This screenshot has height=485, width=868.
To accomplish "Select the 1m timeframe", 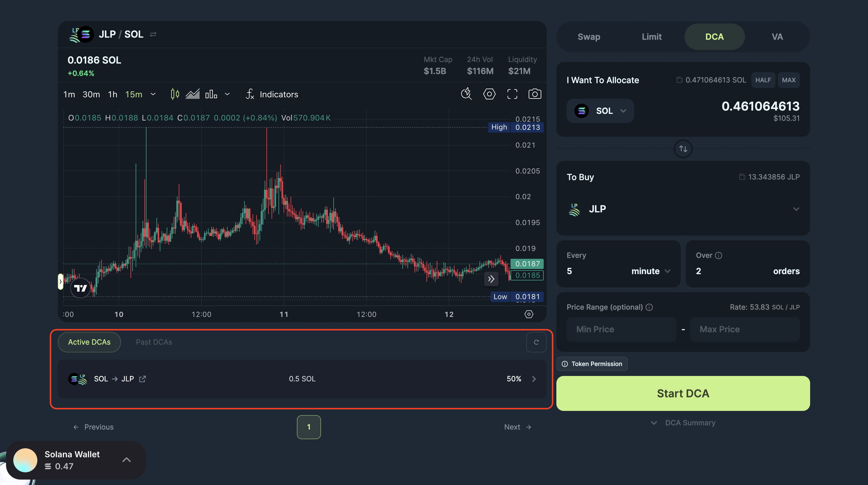I will click(69, 94).
